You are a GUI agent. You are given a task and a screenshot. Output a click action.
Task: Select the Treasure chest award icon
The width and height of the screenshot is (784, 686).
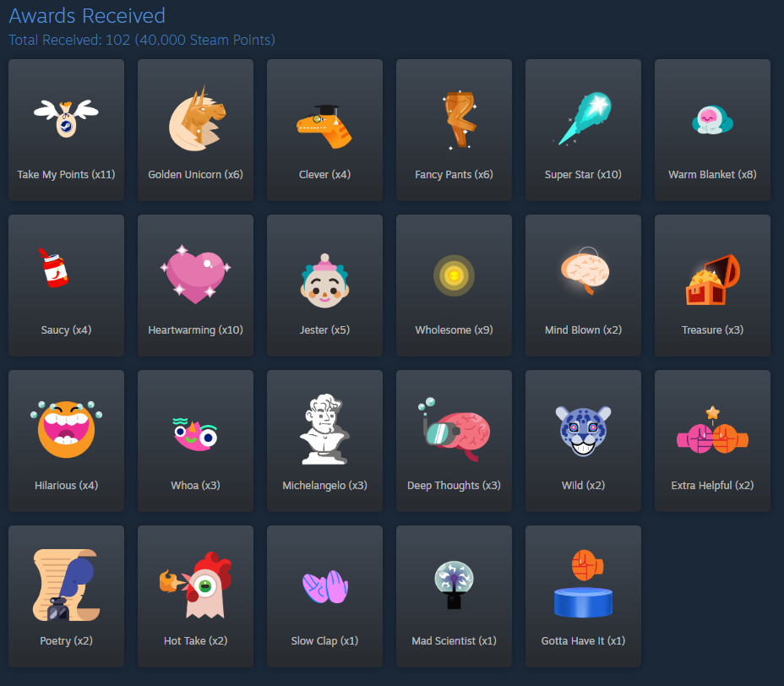[712, 280]
